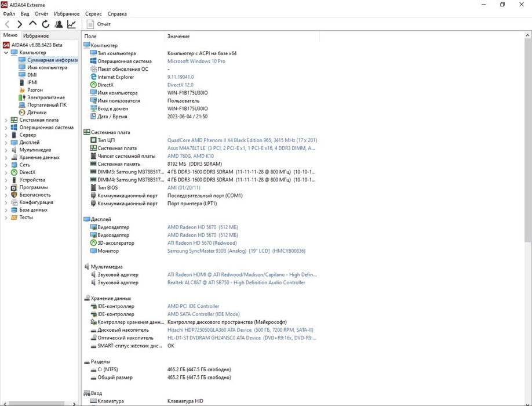This screenshot has height=406, width=532.
Task: Click the Безопасность shield icon in tree
Action: point(14,194)
